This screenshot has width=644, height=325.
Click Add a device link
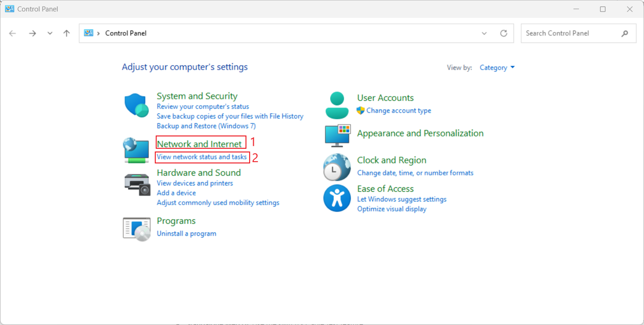pyautogui.click(x=176, y=193)
